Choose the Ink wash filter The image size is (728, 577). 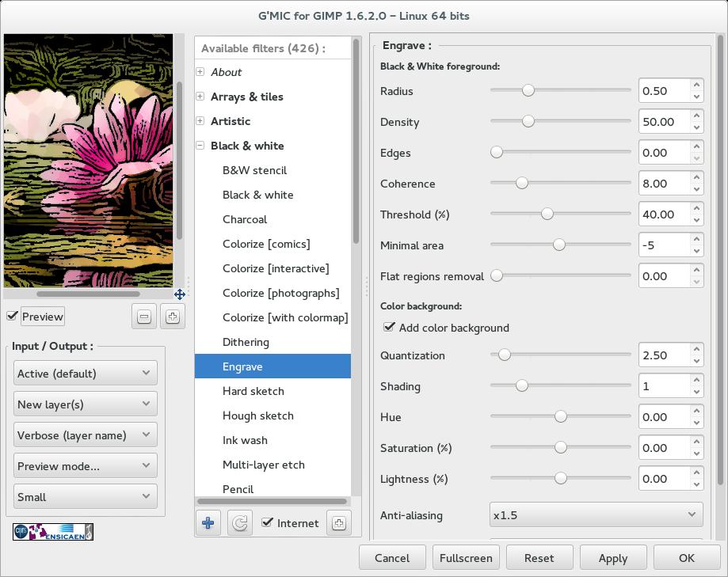[x=245, y=440]
